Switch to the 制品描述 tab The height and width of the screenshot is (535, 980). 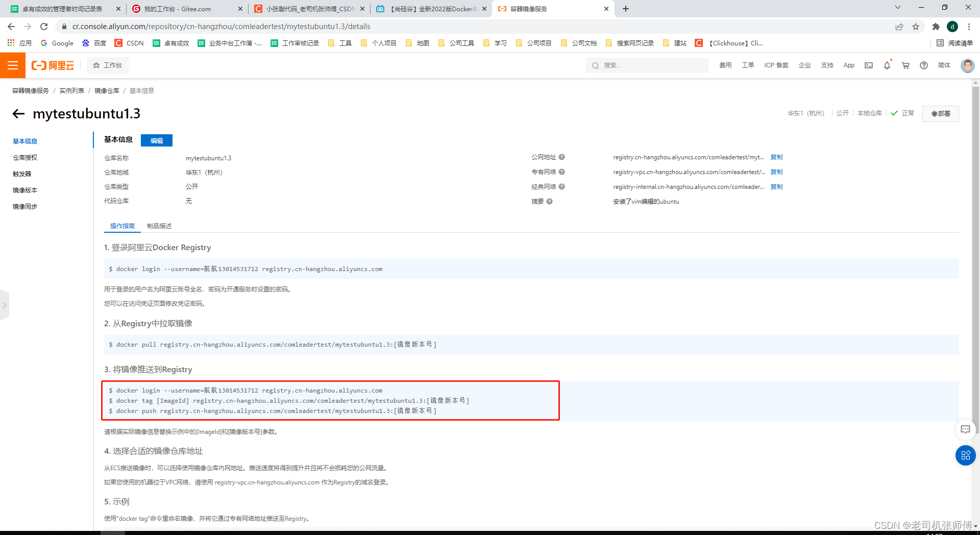(159, 226)
